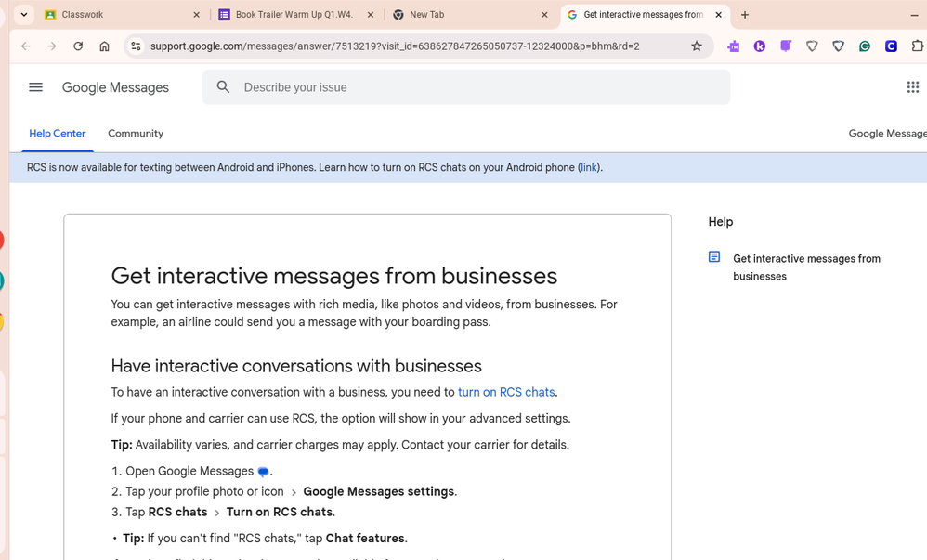Open the purple puzzle-piece extension icon
927x560 pixels.
coord(734,46)
